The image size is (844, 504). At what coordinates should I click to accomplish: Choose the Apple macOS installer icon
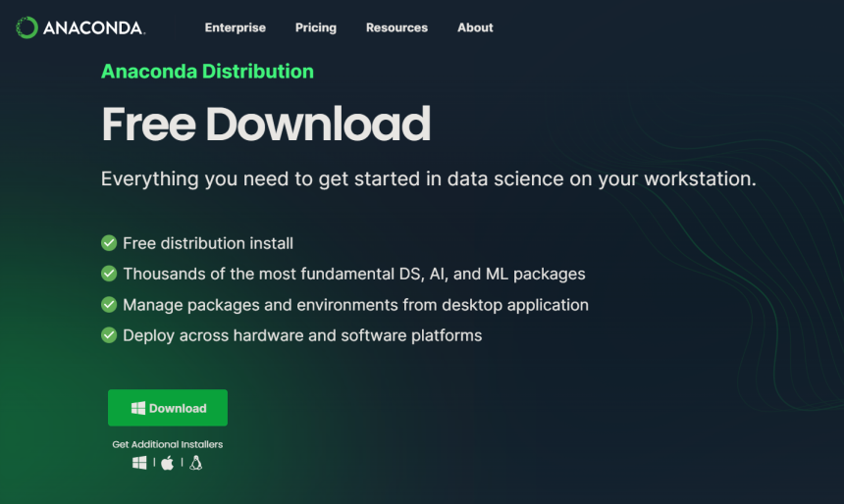168,463
